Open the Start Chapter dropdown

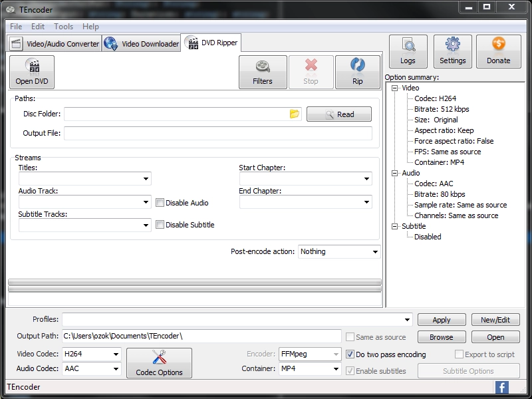click(x=306, y=178)
